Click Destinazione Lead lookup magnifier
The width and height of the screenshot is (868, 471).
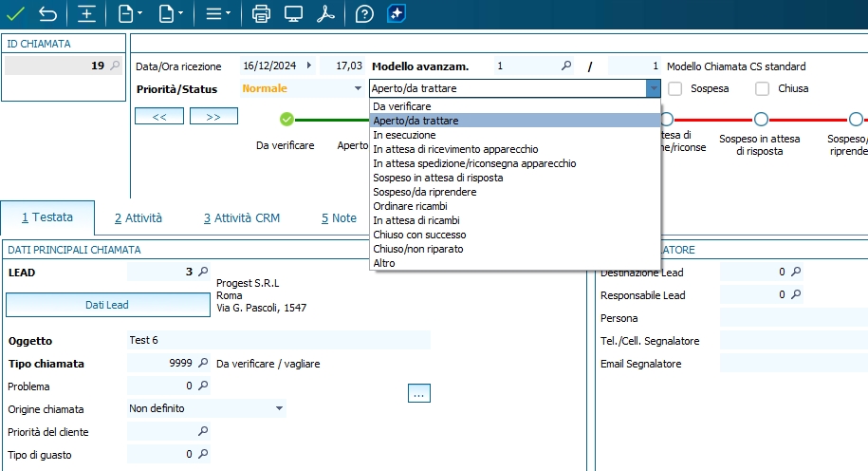[796, 272]
